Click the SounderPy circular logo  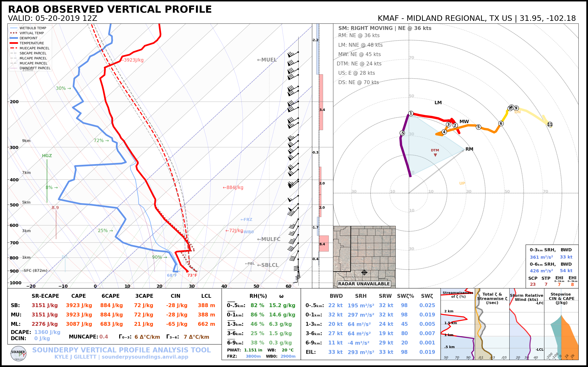pyautogui.click(x=18, y=353)
